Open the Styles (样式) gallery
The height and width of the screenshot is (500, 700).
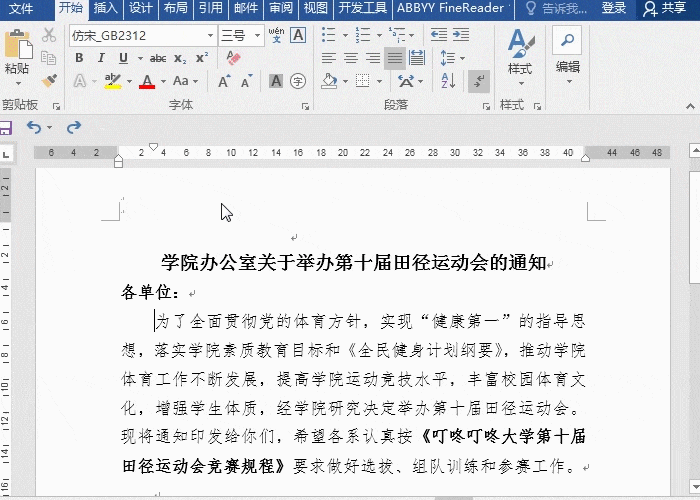[x=520, y=57]
